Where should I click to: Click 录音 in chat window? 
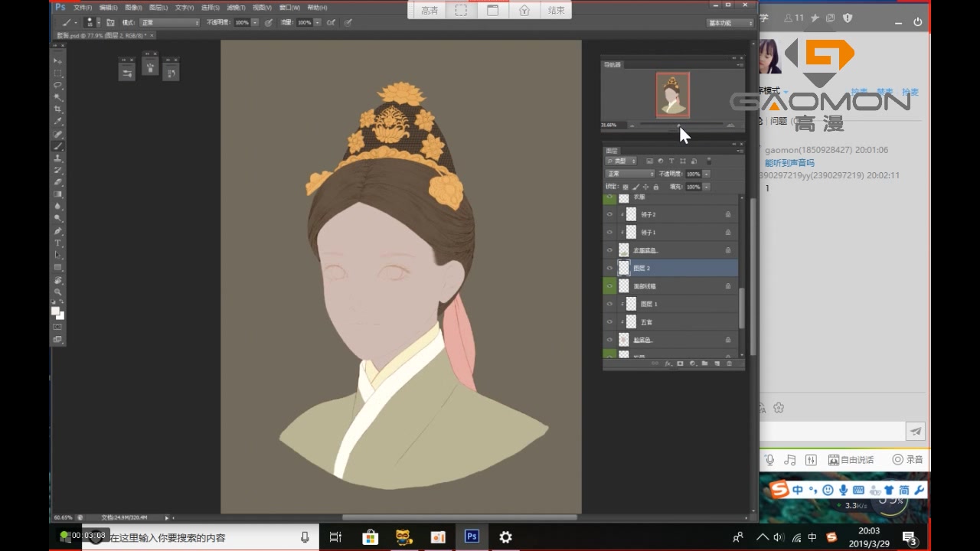(908, 460)
